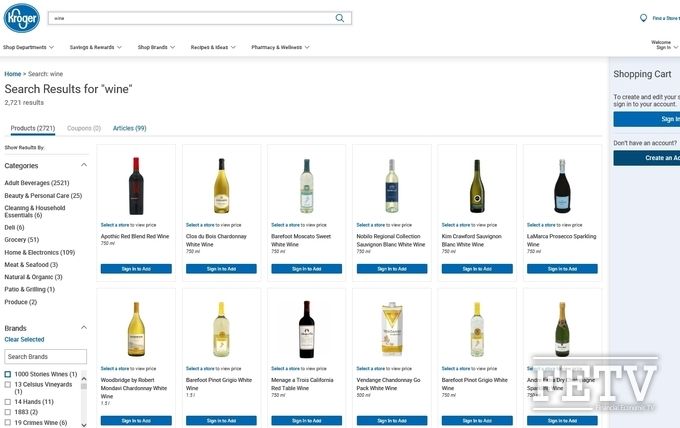Open the Kroger logo homepage
The width and height of the screenshot is (680, 428).
pyautogui.click(x=22, y=18)
